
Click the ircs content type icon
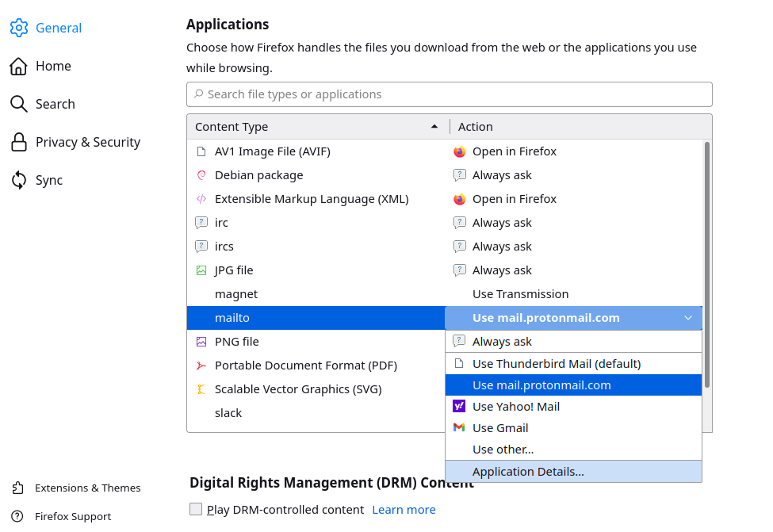click(x=201, y=246)
